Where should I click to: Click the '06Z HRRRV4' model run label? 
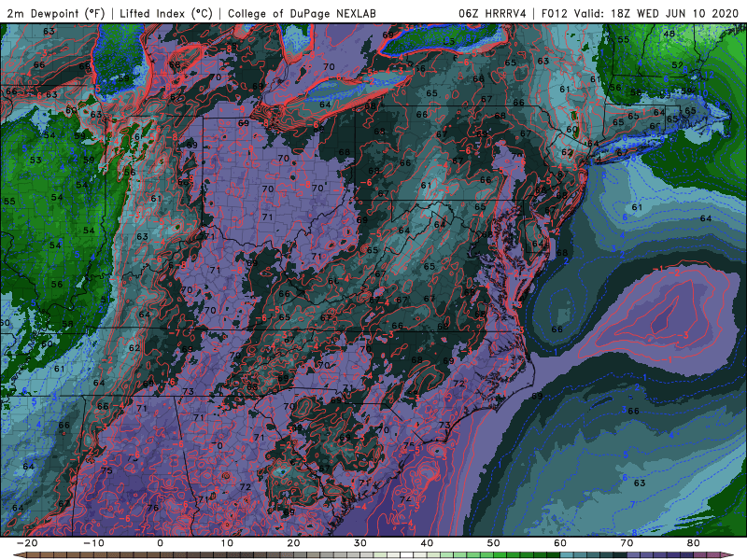click(492, 13)
